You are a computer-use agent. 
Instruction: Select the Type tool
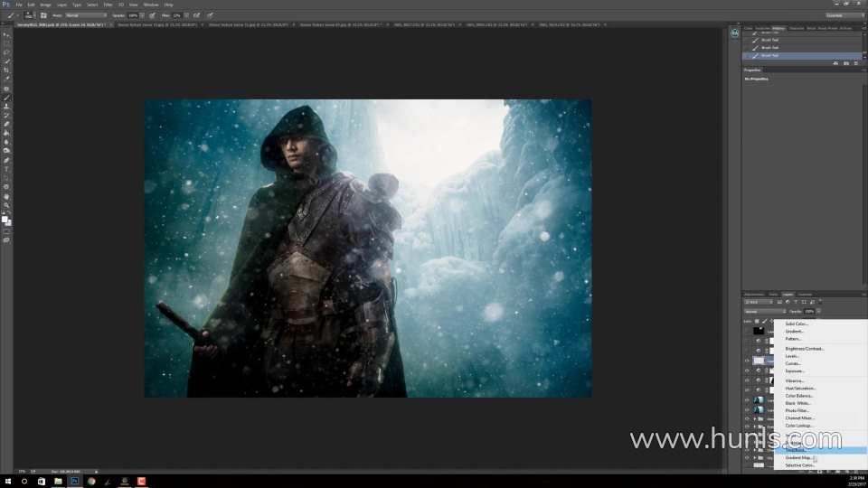click(x=6, y=169)
